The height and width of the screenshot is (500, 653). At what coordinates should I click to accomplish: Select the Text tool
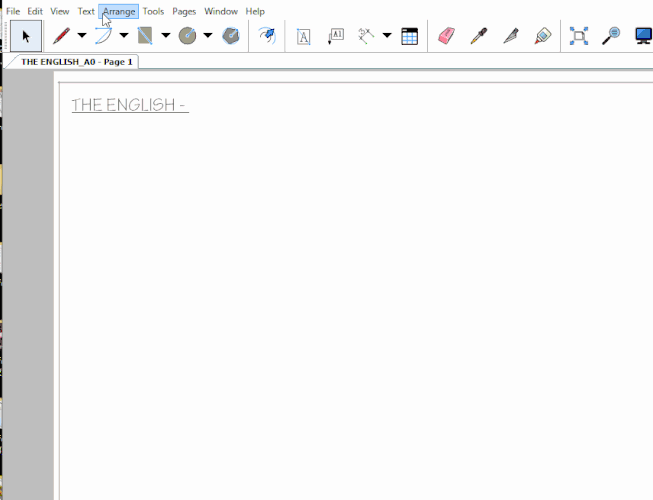point(304,36)
